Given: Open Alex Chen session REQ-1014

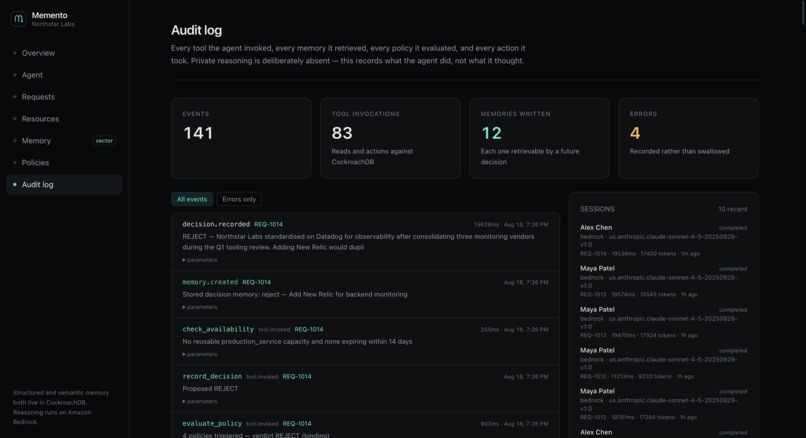Looking at the screenshot, I should 664,240.
